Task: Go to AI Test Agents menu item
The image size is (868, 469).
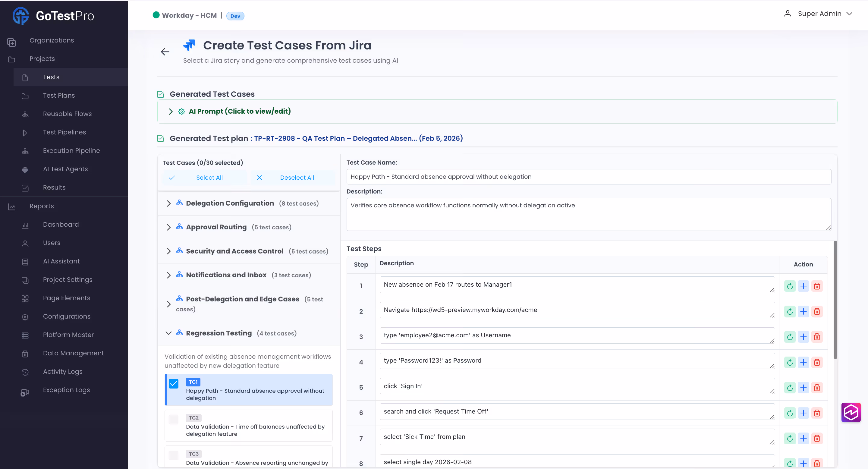Action: (x=65, y=169)
